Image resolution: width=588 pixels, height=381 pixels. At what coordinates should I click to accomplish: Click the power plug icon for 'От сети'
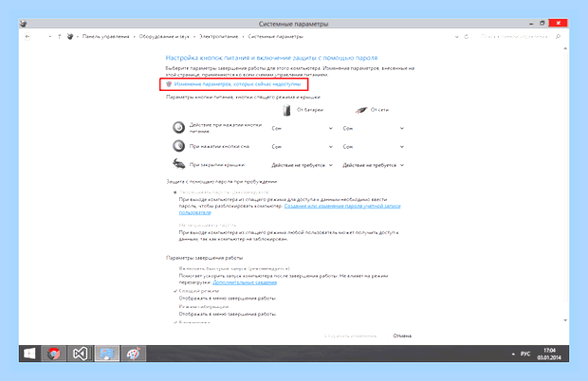[361, 110]
